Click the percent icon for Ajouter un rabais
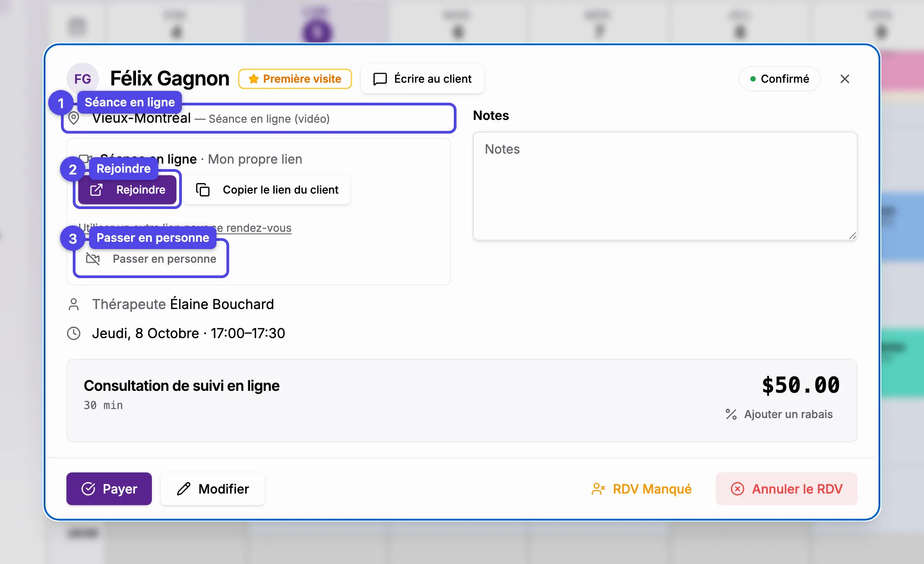Image resolution: width=924 pixels, height=564 pixels. [x=731, y=414]
